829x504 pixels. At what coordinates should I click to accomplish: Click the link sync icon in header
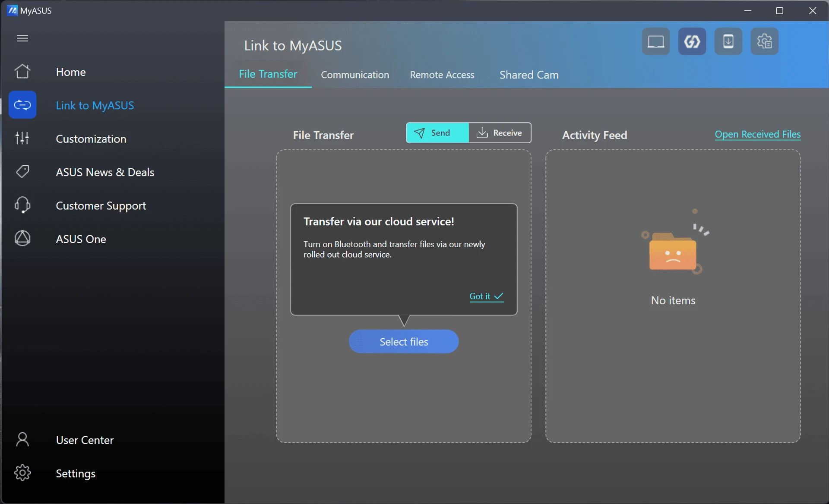click(692, 42)
